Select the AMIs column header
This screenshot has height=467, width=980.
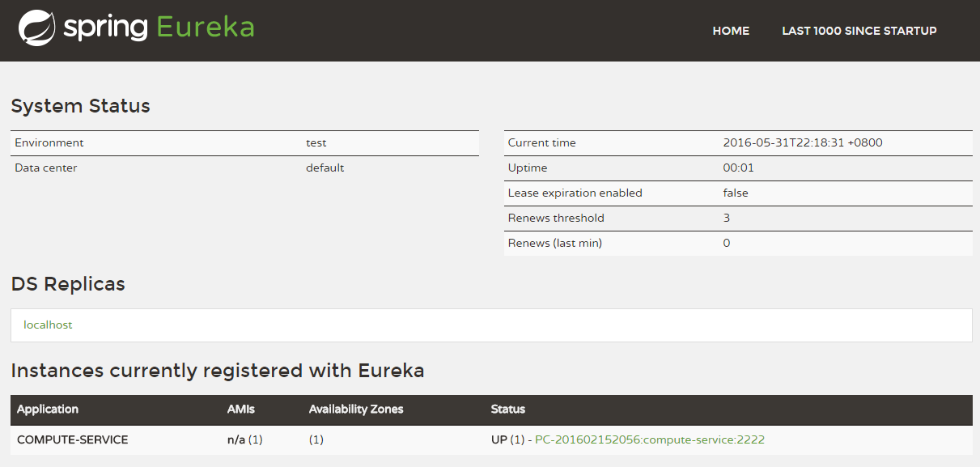[240, 410]
